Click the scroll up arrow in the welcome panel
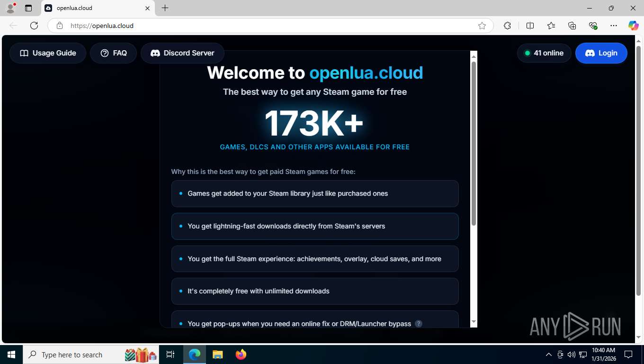This screenshot has width=644, height=364. (474, 56)
